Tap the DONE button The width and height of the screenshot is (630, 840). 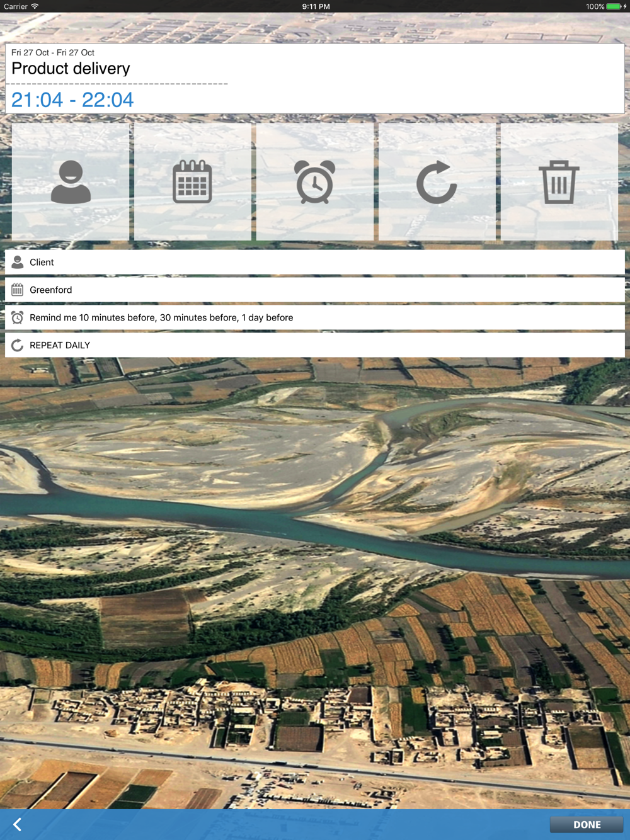587,824
